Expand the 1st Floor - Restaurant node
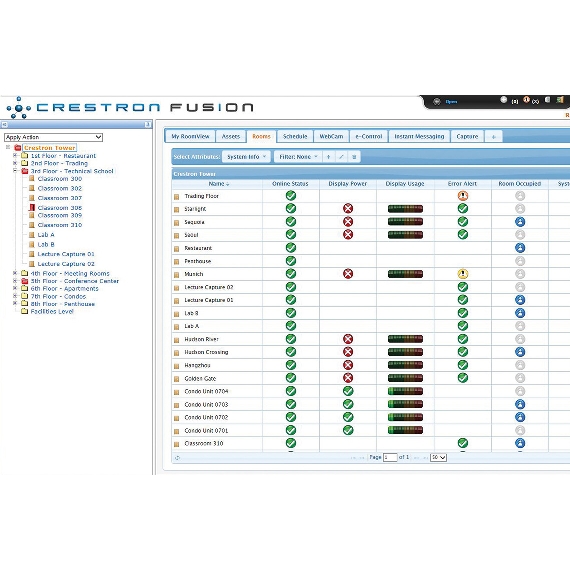 point(15,155)
